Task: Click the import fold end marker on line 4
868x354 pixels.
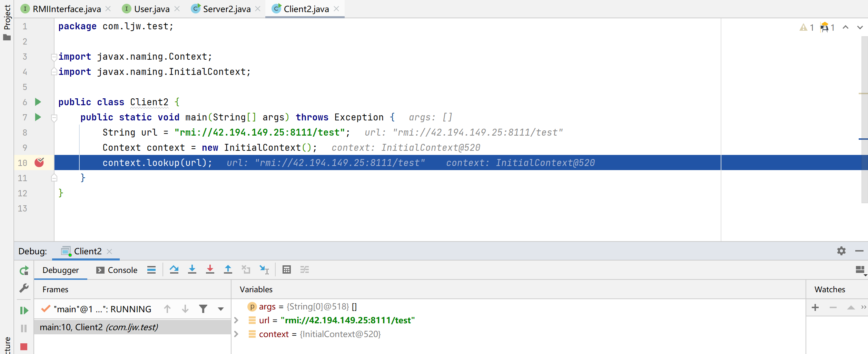Action: 54,71
